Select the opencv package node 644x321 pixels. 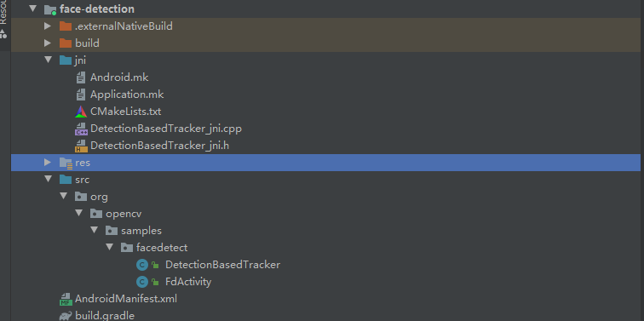[124, 214]
